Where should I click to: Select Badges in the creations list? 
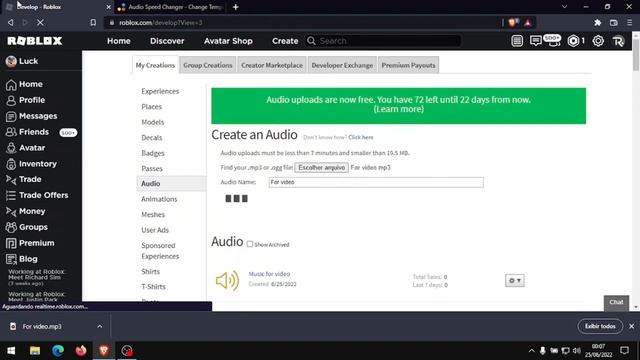153,153
